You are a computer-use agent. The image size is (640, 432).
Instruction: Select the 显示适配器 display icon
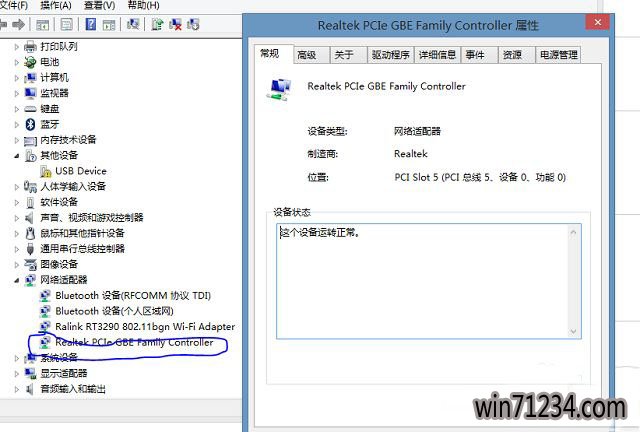point(30,373)
